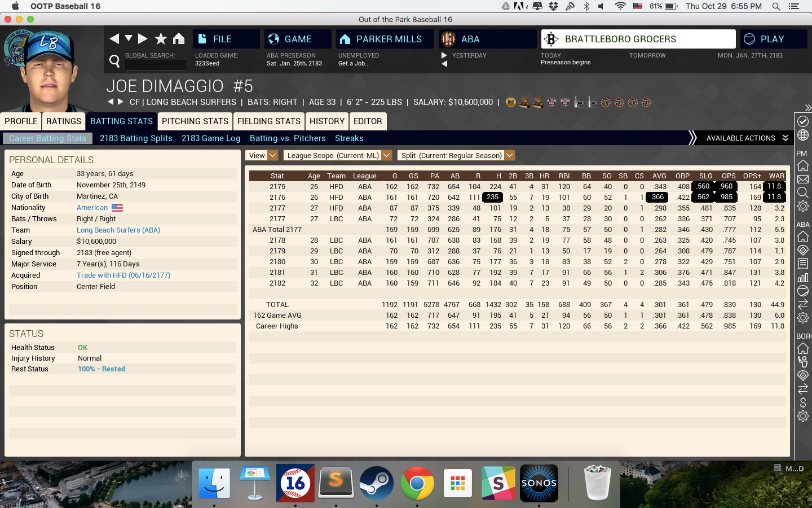Open the View dropdown above the stats table

click(262, 155)
